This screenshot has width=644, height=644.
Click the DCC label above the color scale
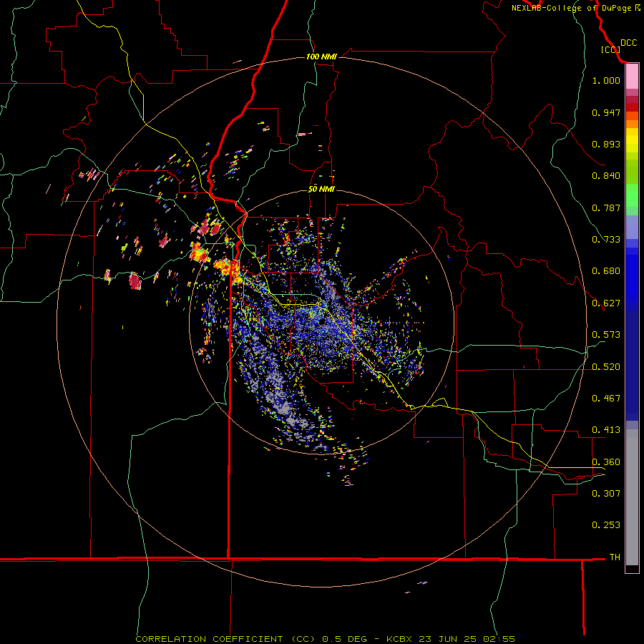[628, 43]
